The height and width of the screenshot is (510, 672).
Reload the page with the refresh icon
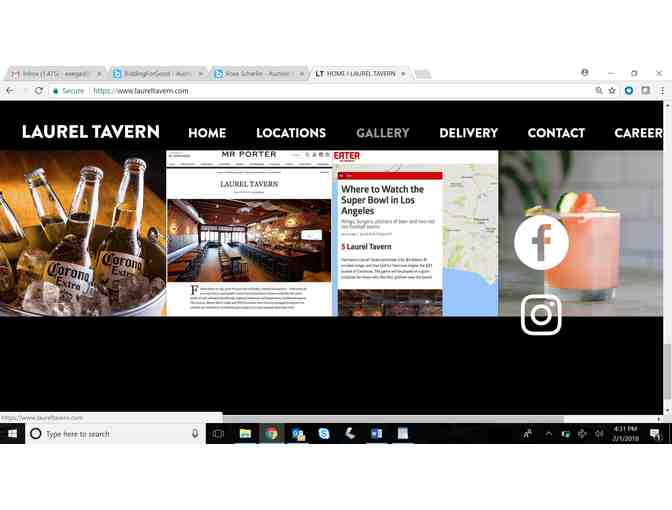[x=39, y=91]
